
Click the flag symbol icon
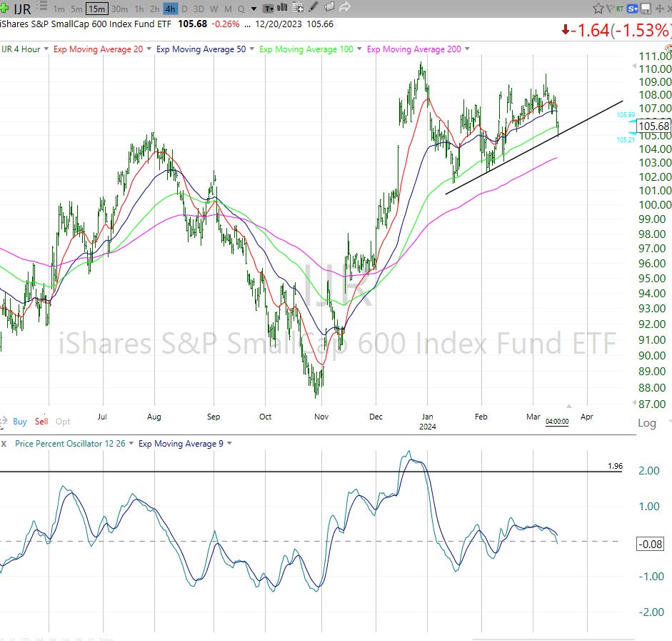click(x=610, y=8)
